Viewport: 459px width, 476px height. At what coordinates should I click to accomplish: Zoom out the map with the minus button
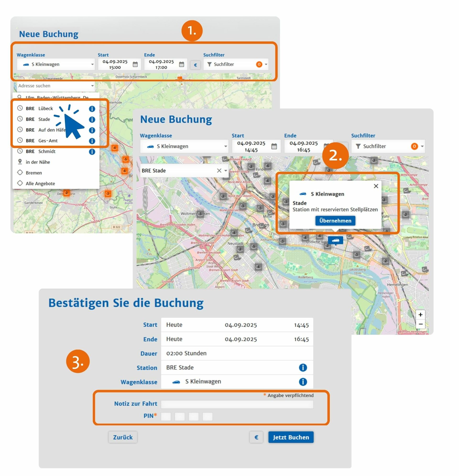point(420,324)
